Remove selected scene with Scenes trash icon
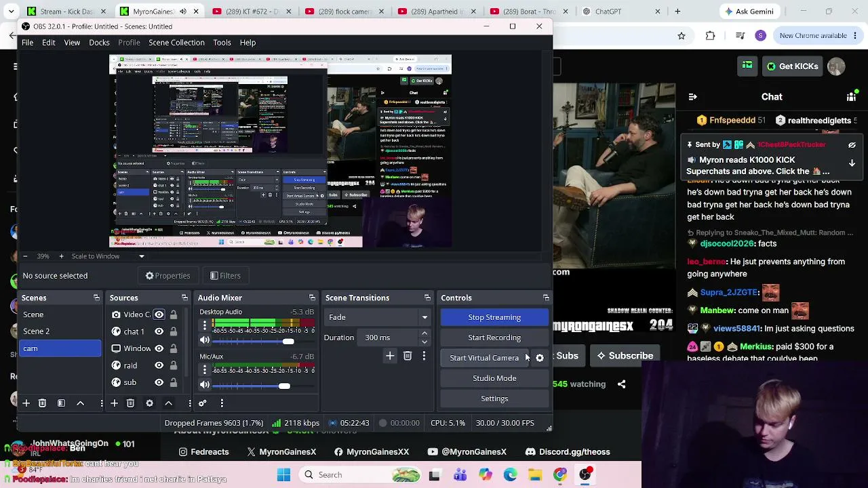The image size is (868, 488). click(x=42, y=403)
